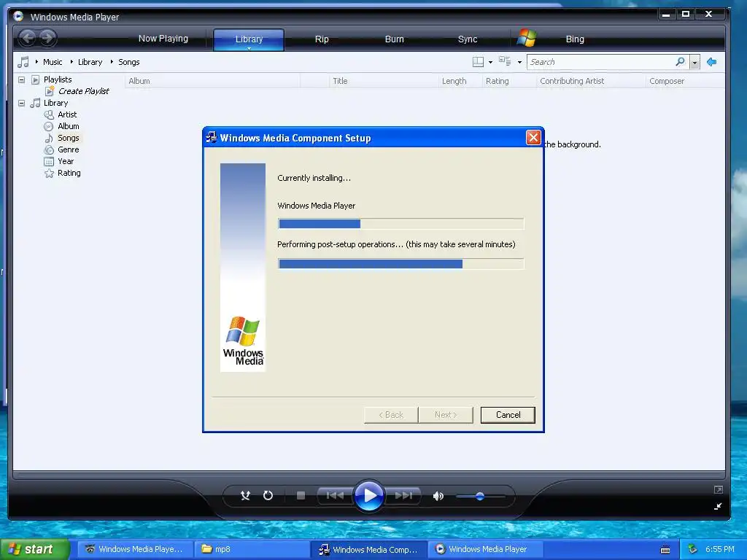The width and height of the screenshot is (747, 560).
Task: Switch to the Burn tab
Action: click(x=395, y=39)
